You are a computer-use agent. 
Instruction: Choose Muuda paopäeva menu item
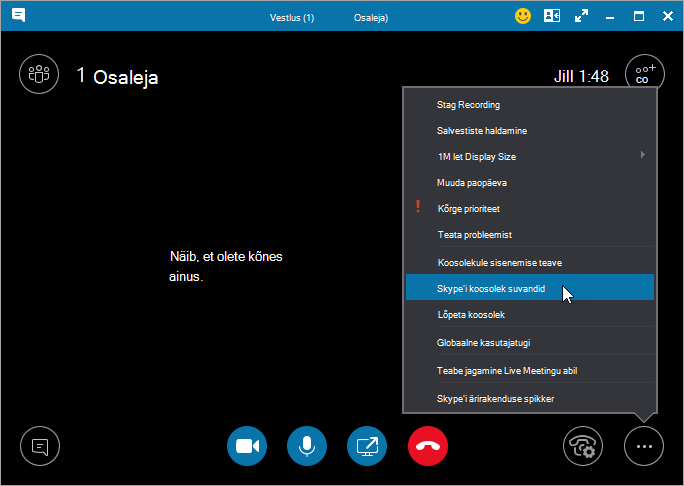(x=530, y=183)
